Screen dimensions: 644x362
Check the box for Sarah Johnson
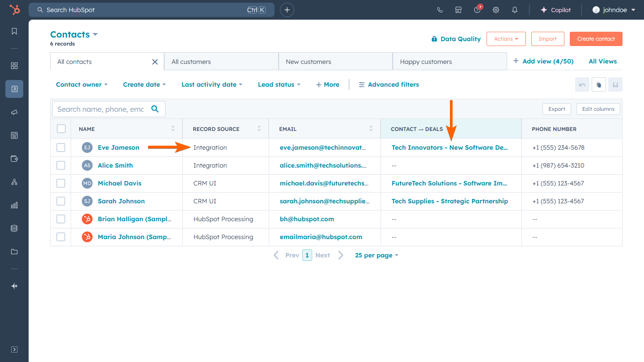pyautogui.click(x=61, y=201)
